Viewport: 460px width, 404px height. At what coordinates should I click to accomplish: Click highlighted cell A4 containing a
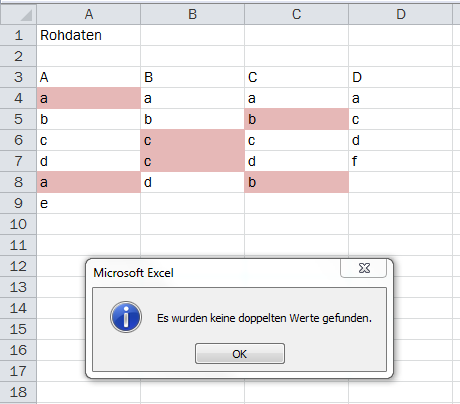click(x=89, y=98)
